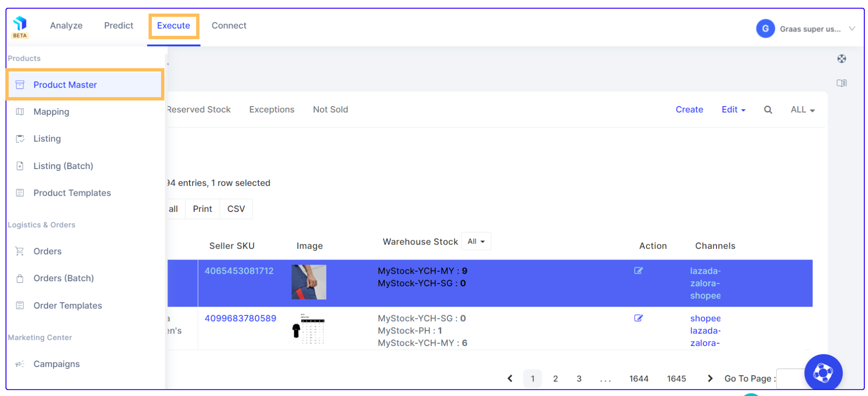Click the t-shirt size chart thumbnail

click(x=308, y=329)
